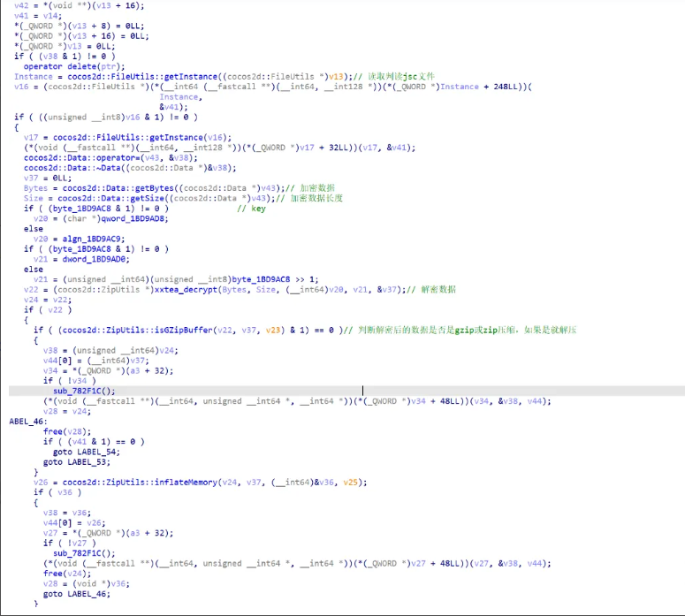Click 'free(v24);' statement
The image size is (685, 616).
point(67,574)
